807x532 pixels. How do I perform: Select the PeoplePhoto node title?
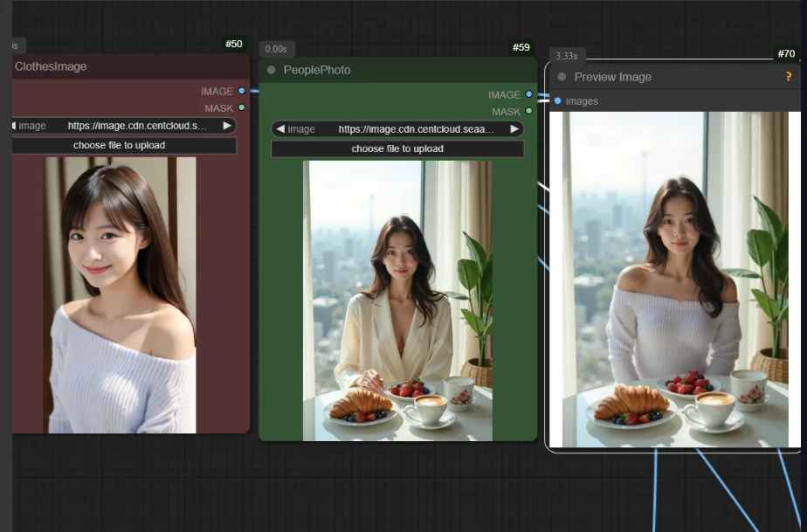click(317, 70)
